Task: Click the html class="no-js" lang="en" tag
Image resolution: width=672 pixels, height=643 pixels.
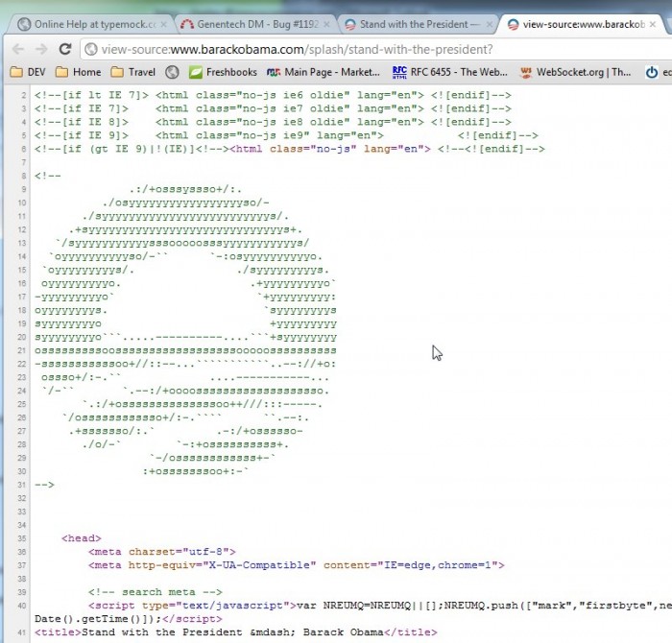Action: [x=330, y=149]
